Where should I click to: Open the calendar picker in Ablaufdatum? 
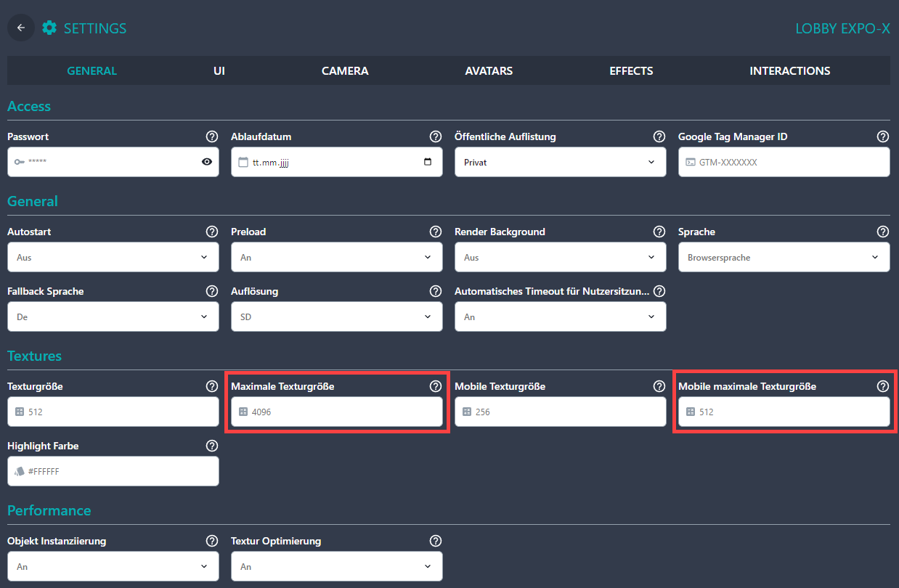point(428,162)
